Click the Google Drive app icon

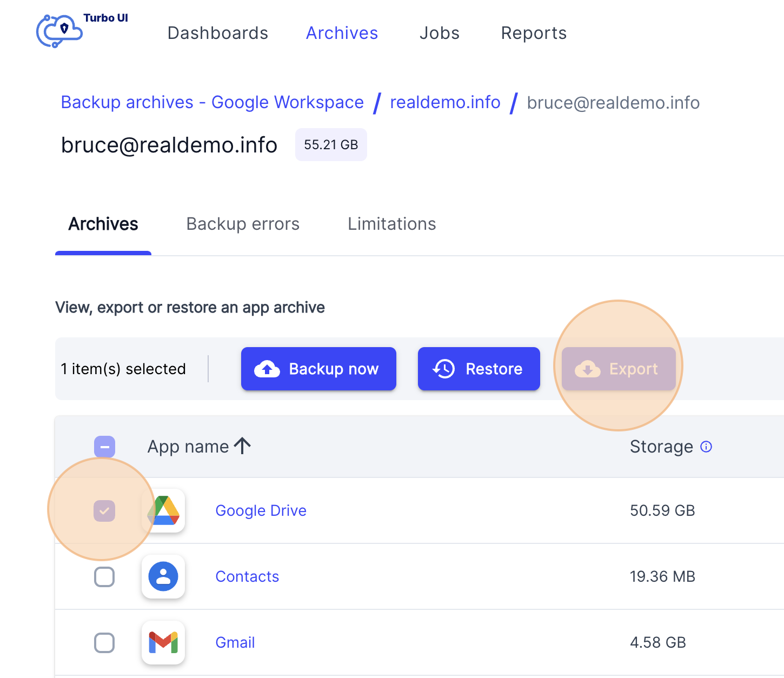[163, 510]
